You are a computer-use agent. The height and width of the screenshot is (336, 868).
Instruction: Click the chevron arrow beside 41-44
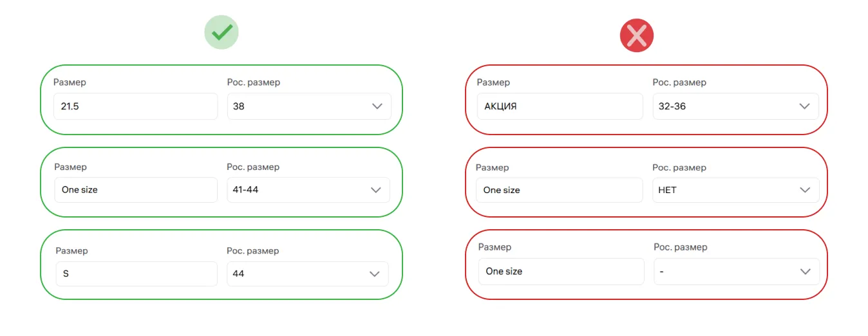pos(377,190)
